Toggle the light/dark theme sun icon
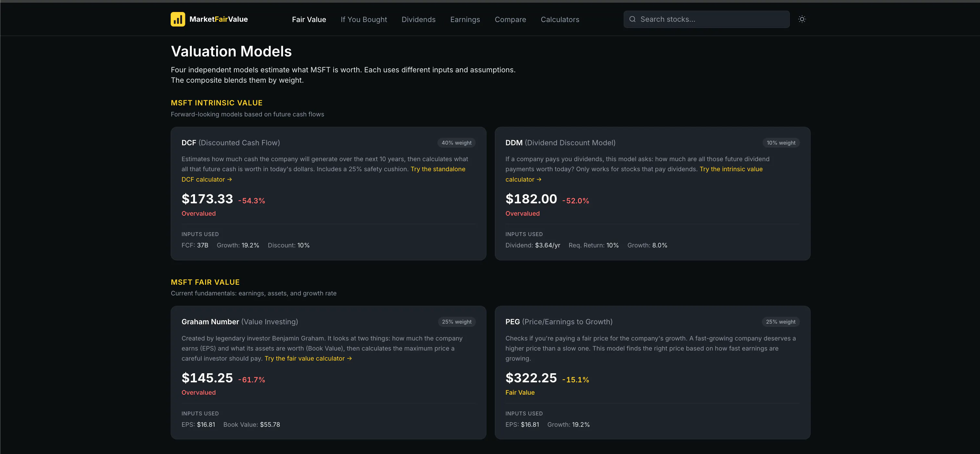The width and height of the screenshot is (980, 454). click(802, 19)
